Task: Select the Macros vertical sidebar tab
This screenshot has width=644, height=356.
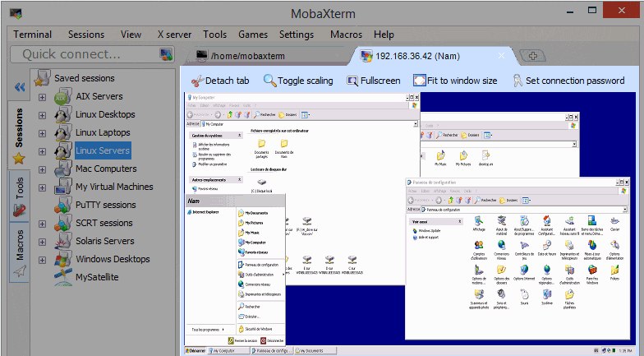Action: click(20, 252)
